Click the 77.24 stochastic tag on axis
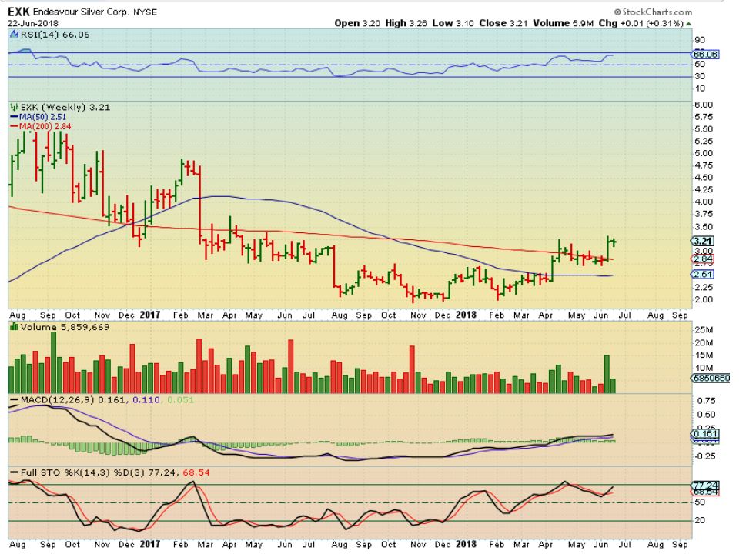 (x=705, y=485)
